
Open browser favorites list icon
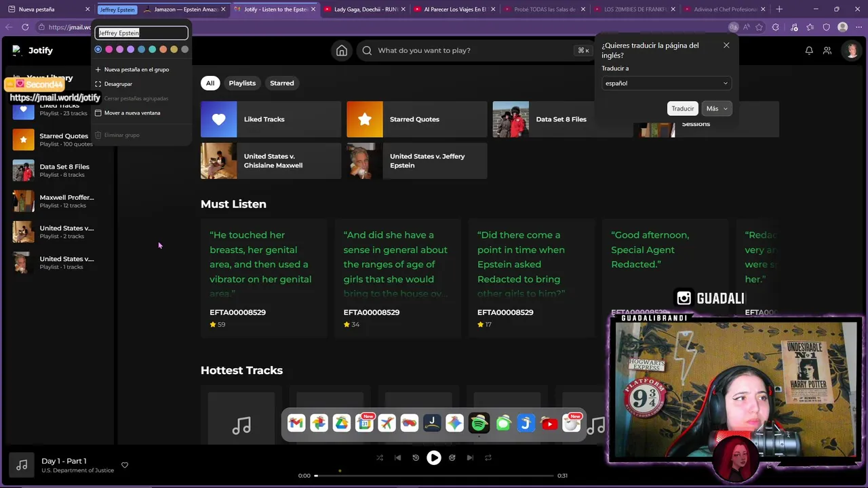(x=810, y=27)
